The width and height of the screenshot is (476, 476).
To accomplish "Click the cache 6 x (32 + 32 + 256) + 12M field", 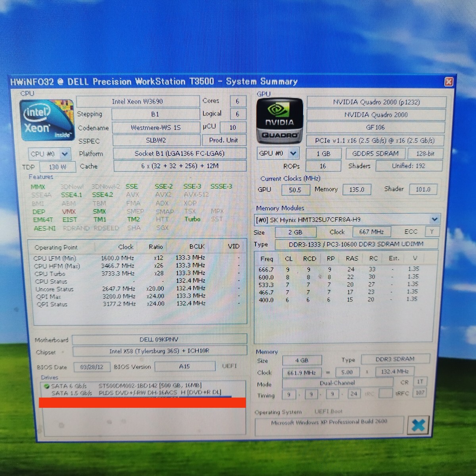I will click(x=180, y=166).
